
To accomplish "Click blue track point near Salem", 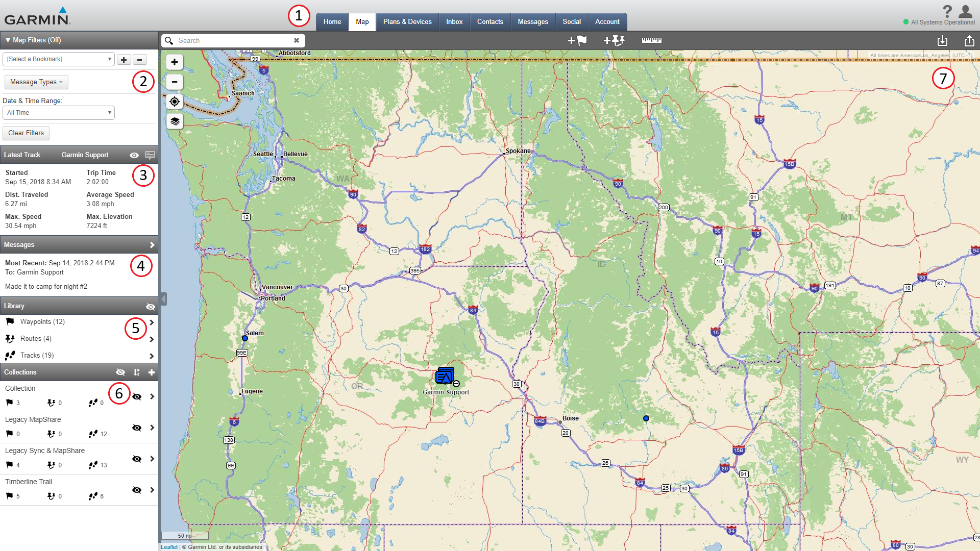I will pos(245,338).
